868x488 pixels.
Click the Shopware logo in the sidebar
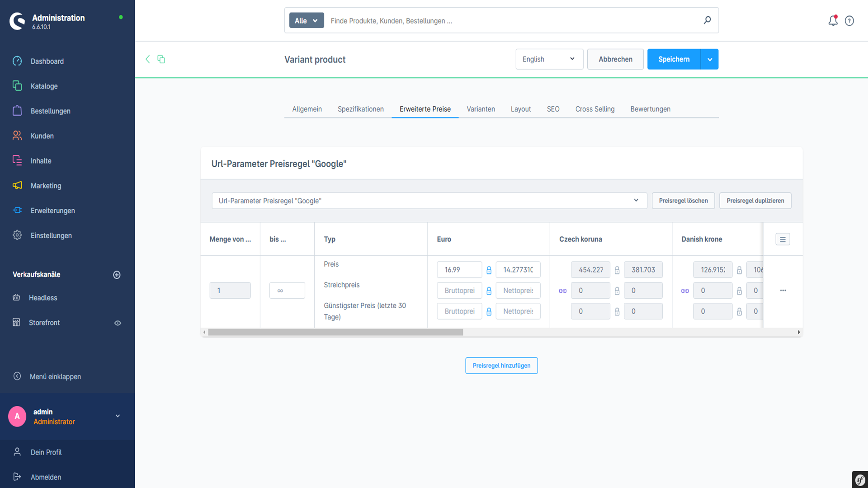(18, 21)
